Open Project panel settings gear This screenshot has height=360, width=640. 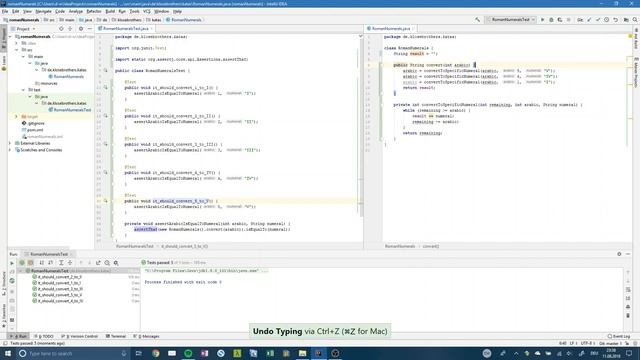coord(81,29)
